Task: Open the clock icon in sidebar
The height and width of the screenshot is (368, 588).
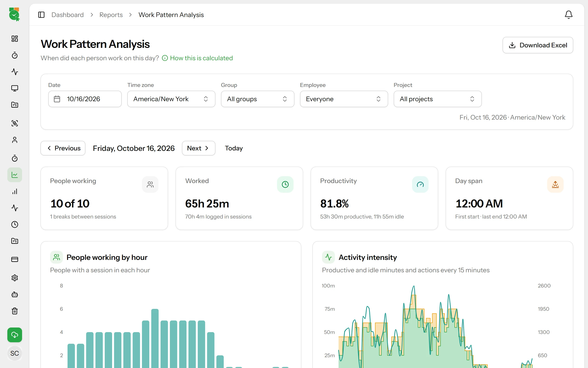Action: pos(14,224)
